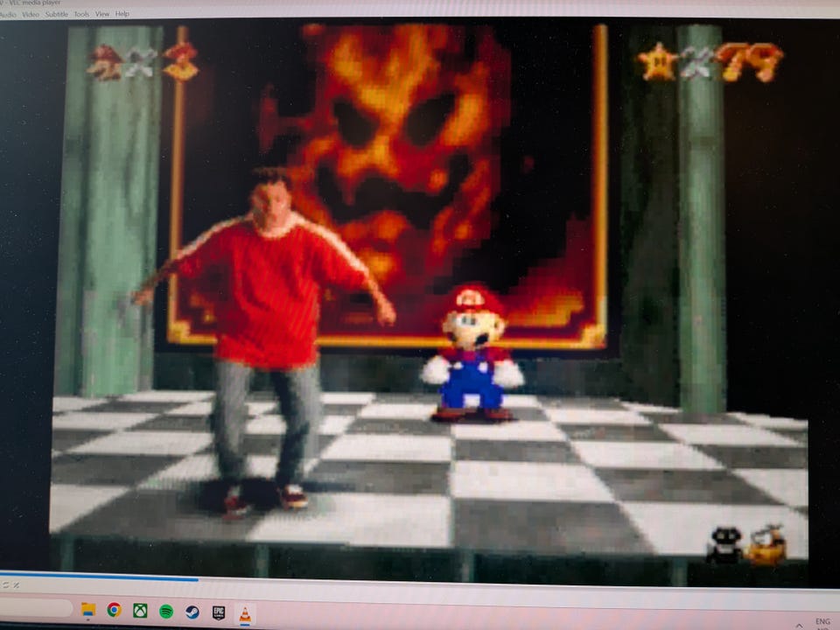The image size is (840, 630).
Task: Open Epic Games Launcher taskbar icon
Action: tap(219, 612)
